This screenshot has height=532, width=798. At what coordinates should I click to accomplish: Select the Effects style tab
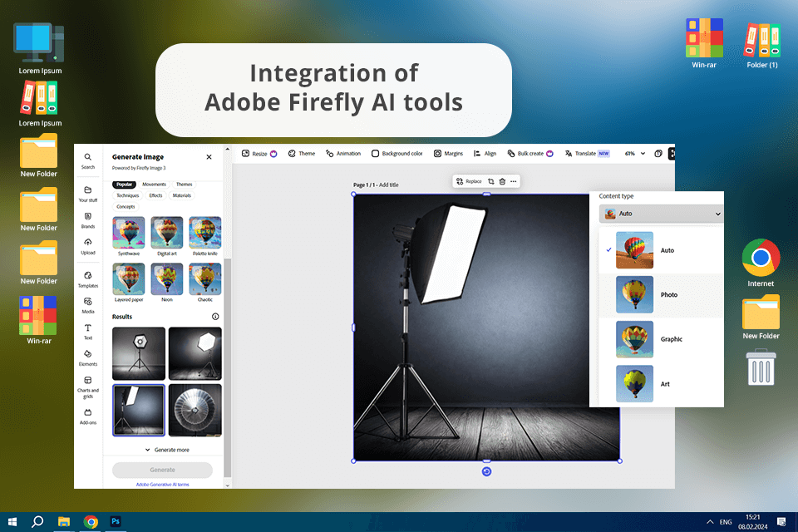155,195
